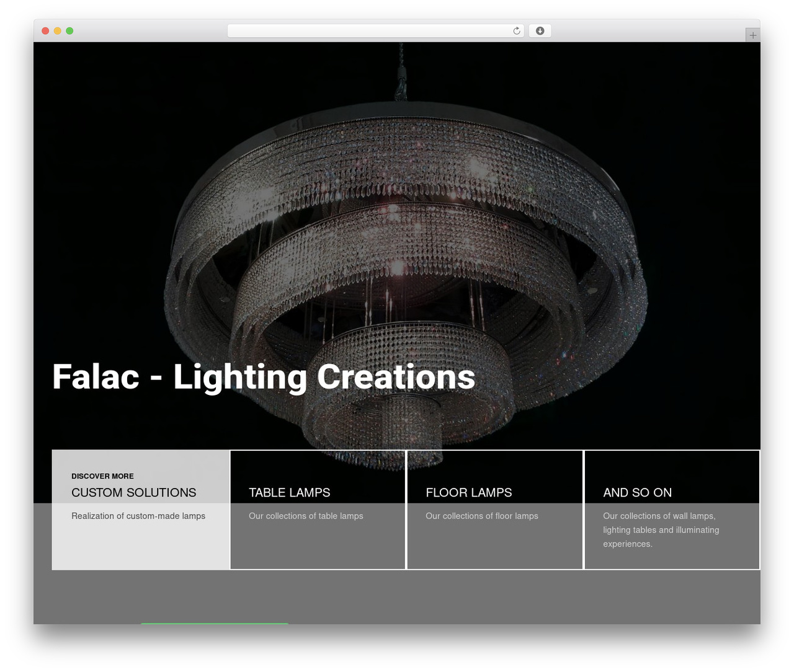Screen dimensions: 794x672
Task: Click the "DISCOVER MORE" label
Action: pos(102,476)
